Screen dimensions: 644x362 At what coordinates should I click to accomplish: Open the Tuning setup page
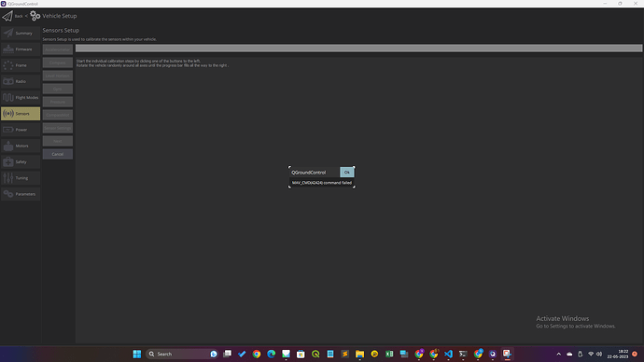(x=21, y=178)
